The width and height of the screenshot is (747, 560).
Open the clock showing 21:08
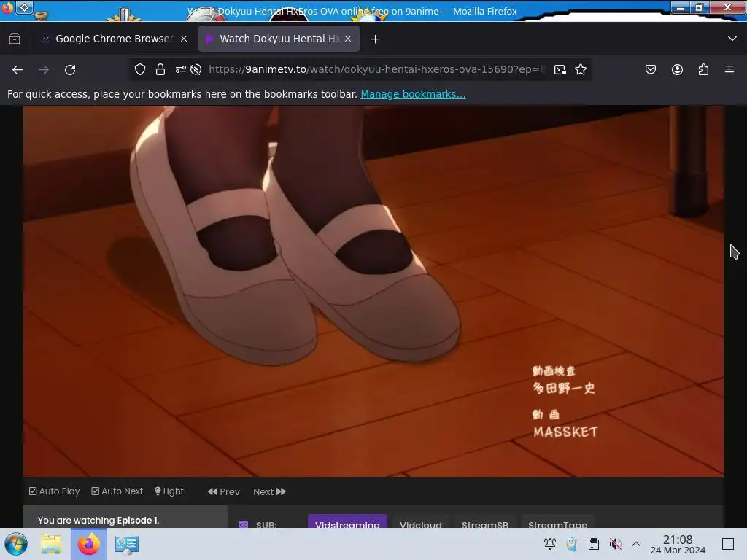tap(678, 544)
